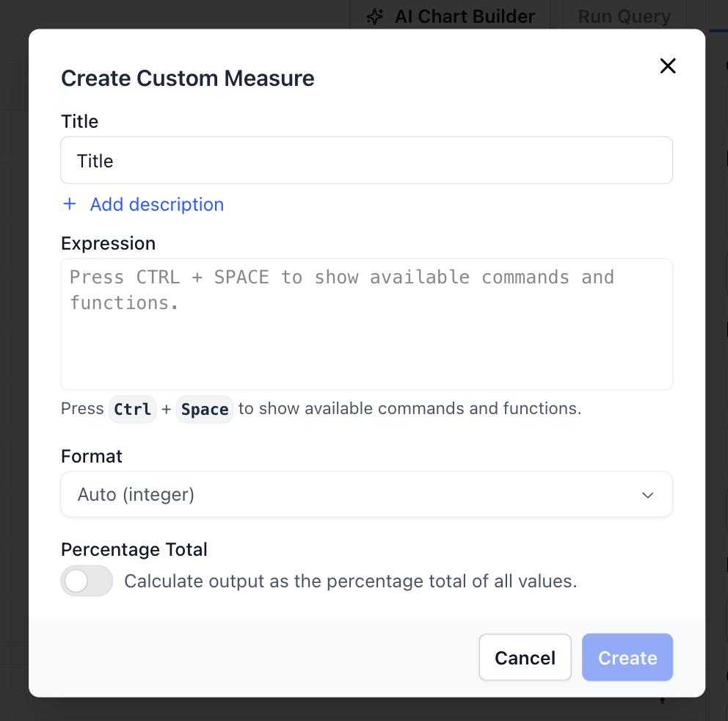This screenshot has height=721, width=728.
Task: Click the Create button
Action: (627, 658)
